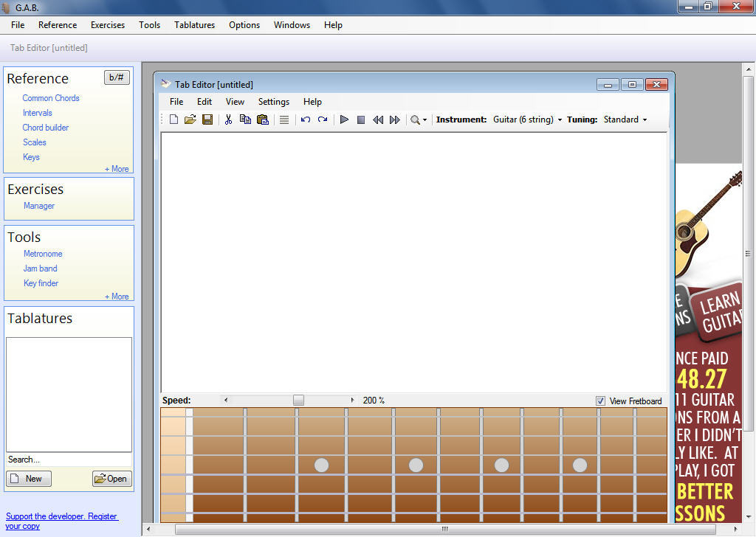
Task: Click the Paste icon in the toolbar
Action: click(262, 119)
